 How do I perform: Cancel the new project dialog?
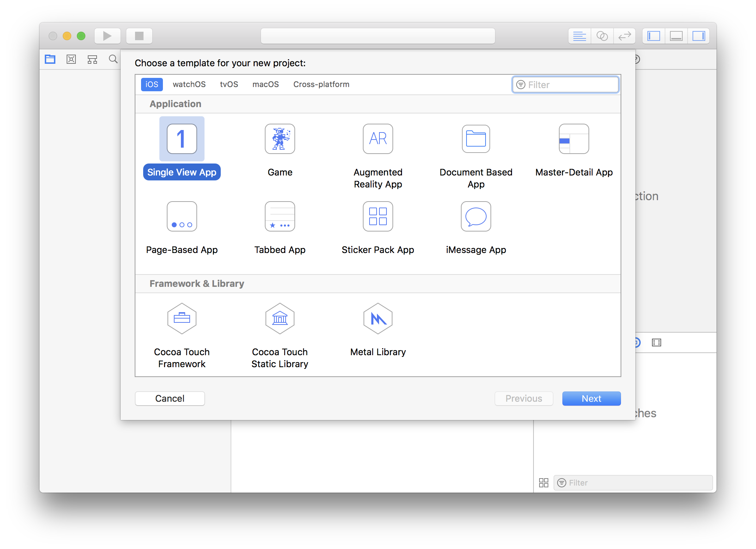coord(170,399)
